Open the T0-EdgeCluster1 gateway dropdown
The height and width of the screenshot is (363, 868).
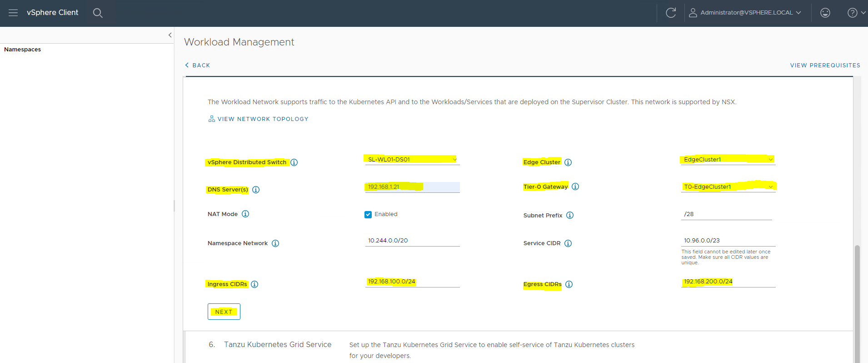pos(728,187)
